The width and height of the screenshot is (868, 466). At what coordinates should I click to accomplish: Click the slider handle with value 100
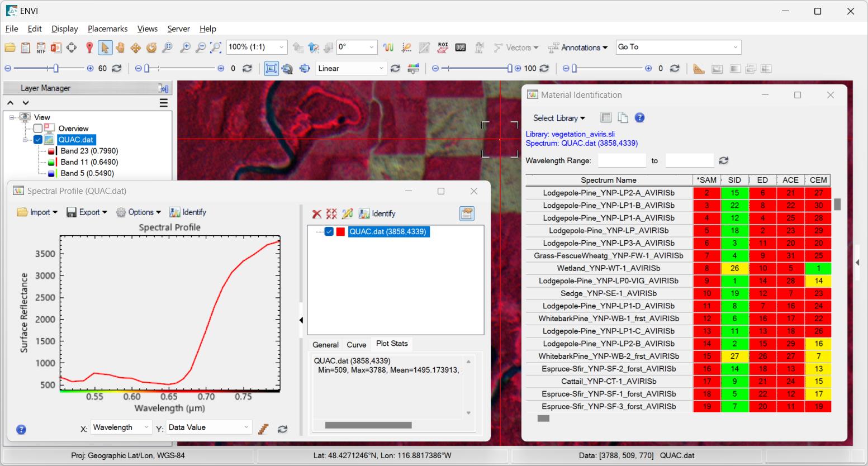(510, 69)
